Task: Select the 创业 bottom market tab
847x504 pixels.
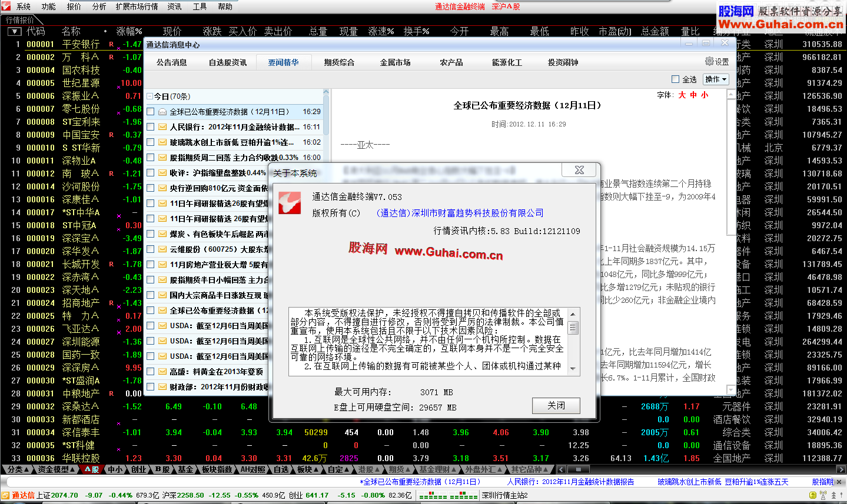Action: tap(138, 469)
